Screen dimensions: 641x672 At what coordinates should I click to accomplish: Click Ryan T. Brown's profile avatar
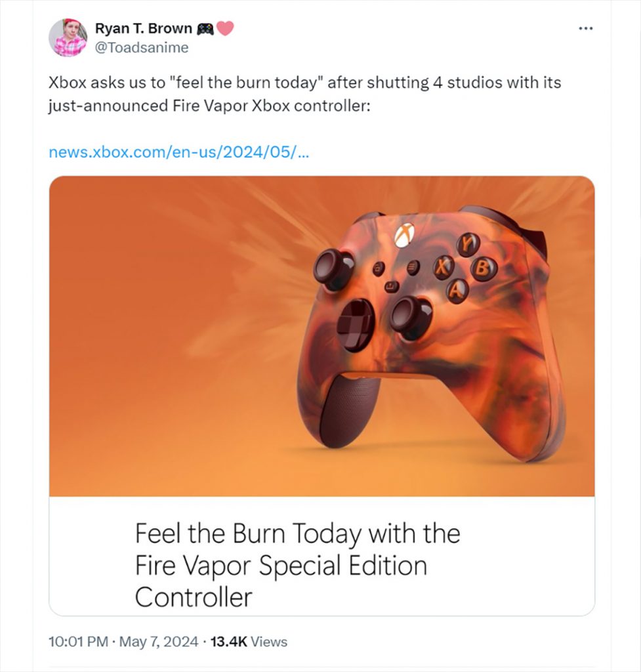[69, 37]
